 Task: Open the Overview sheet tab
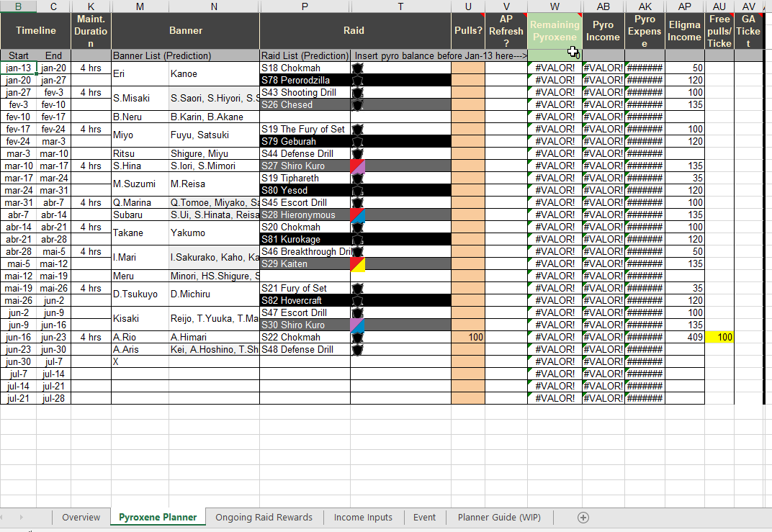[x=81, y=517]
